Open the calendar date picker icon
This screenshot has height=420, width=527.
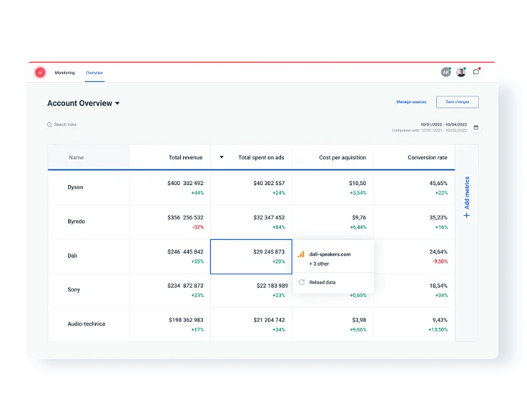[476, 127]
